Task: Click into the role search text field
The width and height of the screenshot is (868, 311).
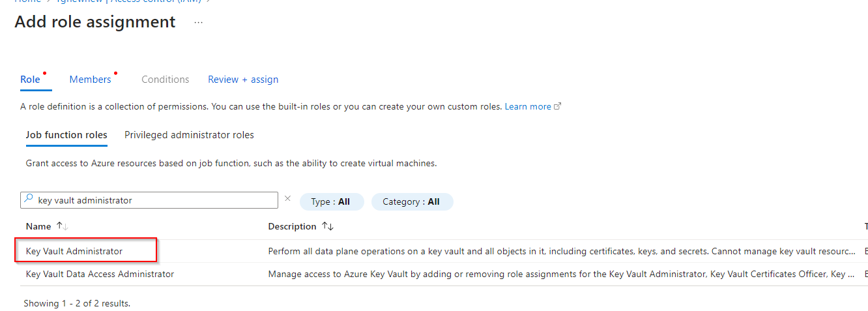Action: pos(156,200)
